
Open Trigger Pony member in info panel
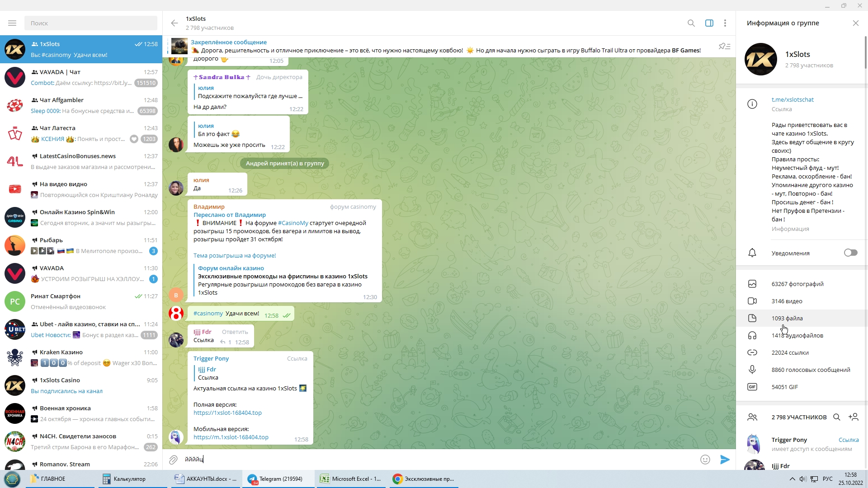[801, 444]
